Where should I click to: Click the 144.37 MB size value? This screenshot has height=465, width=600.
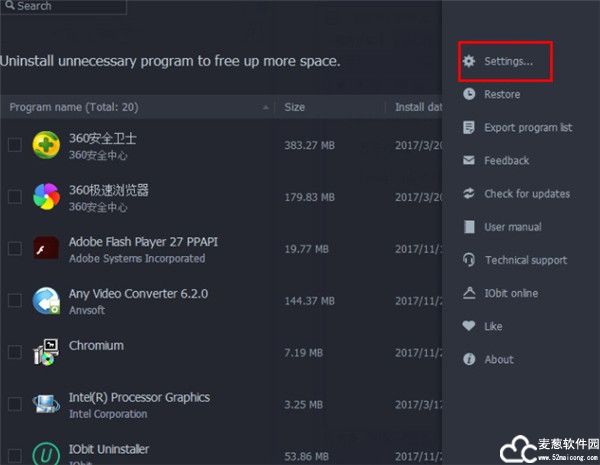[309, 301]
